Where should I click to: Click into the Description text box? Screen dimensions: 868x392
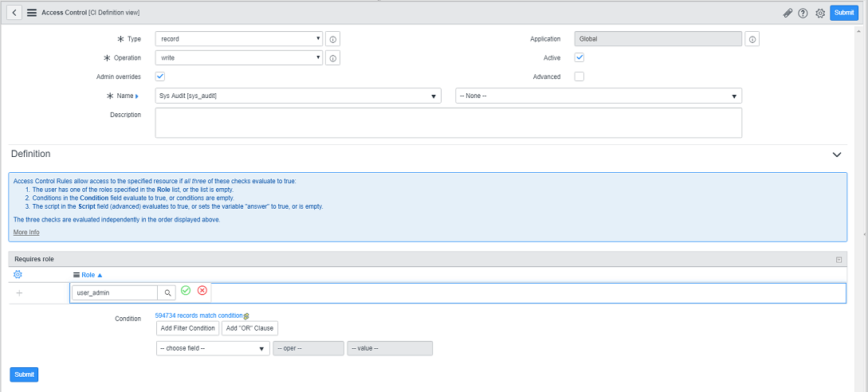pyautogui.click(x=448, y=123)
